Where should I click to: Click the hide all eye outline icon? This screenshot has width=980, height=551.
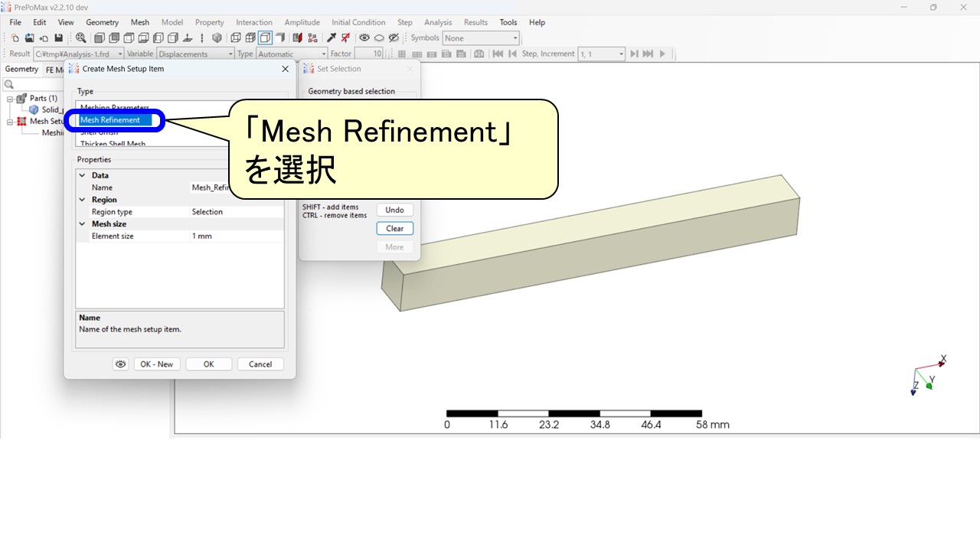click(379, 37)
